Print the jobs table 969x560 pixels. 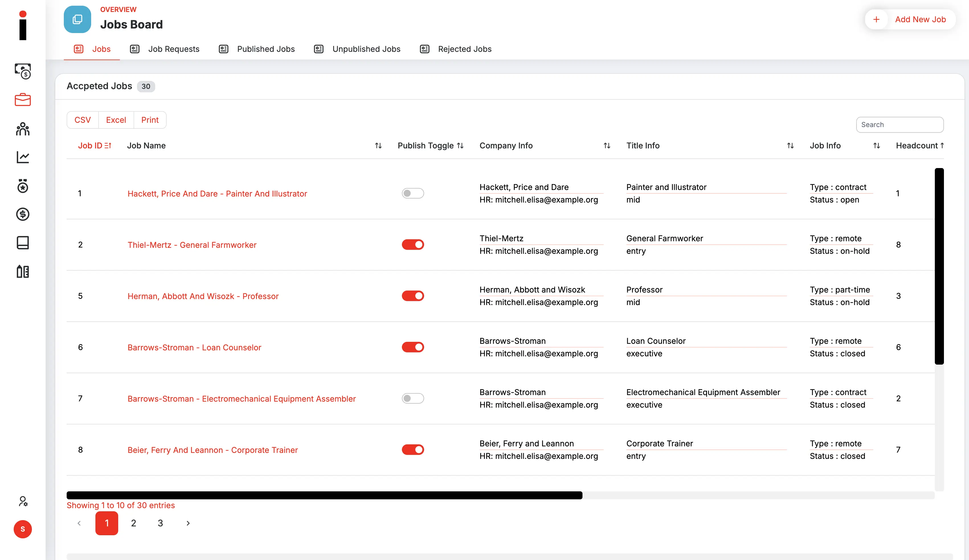(x=150, y=120)
